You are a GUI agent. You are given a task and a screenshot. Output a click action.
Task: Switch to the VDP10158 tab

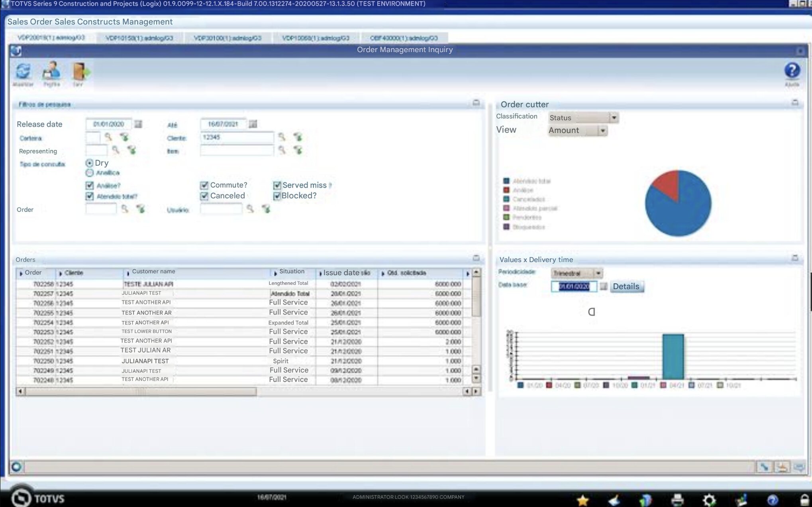tap(139, 38)
